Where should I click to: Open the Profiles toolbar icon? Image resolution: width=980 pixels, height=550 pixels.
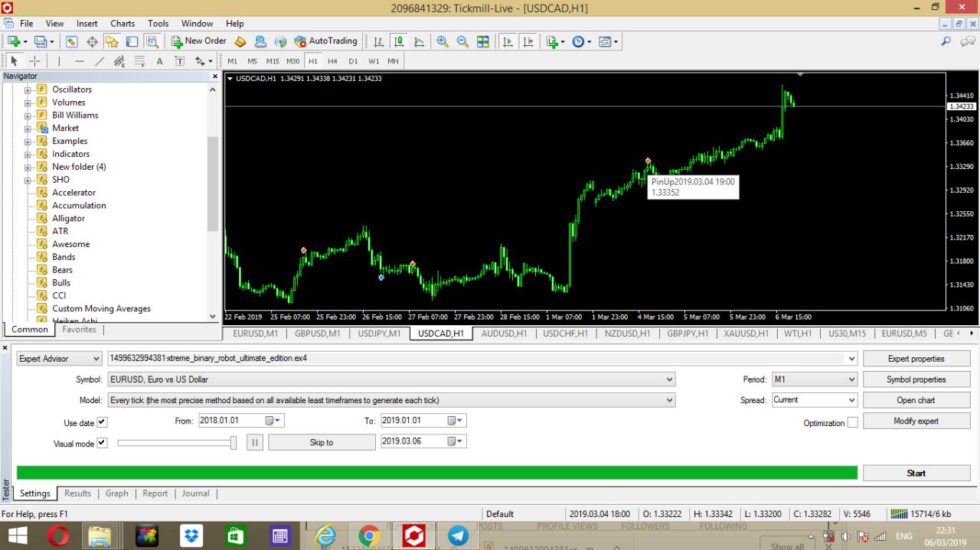click(40, 41)
